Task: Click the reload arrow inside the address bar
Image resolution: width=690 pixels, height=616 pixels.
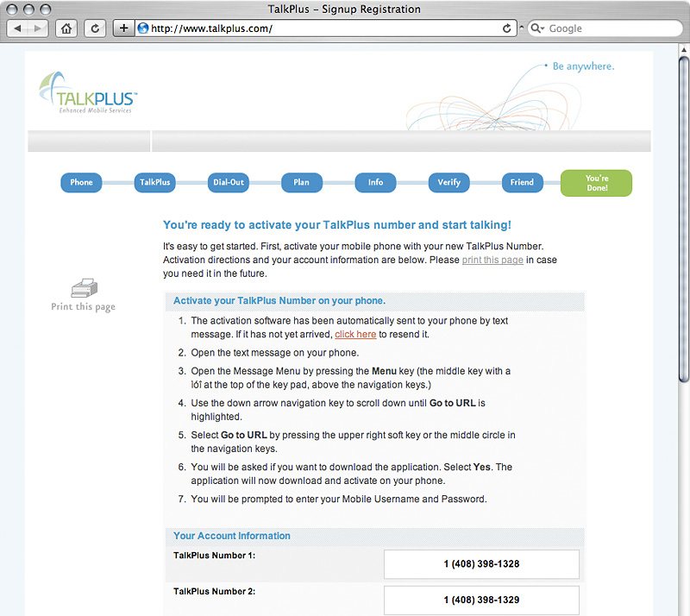Action: pyautogui.click(x=507, y=28)
